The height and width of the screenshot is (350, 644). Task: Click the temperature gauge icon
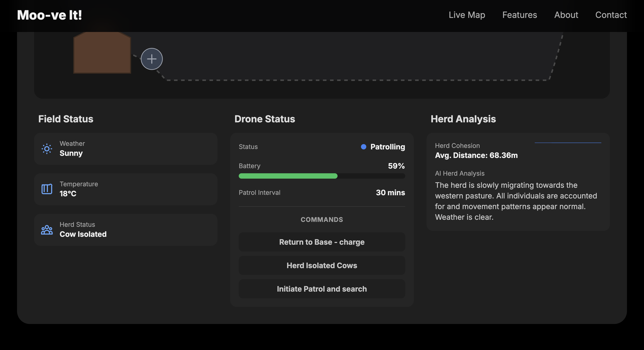(47, 189)
